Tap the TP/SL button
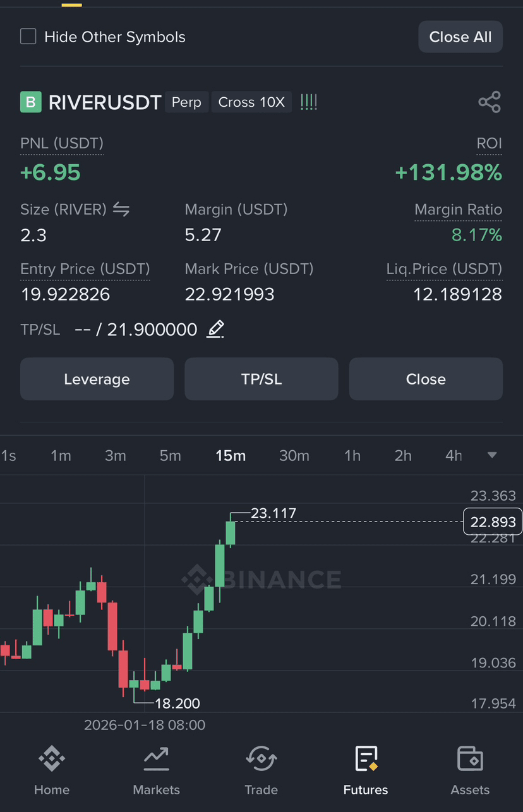Image resolution: width=523 pixels, height=812 pixels. (x=261, y=379)
